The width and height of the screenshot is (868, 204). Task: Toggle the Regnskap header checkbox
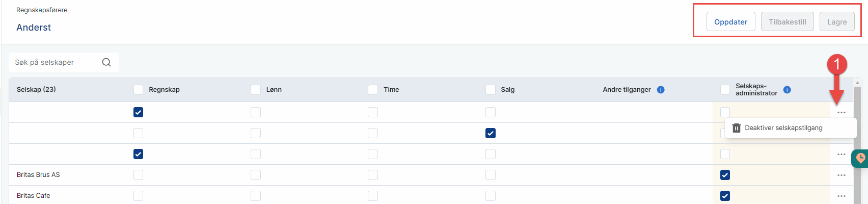[138, 90]
